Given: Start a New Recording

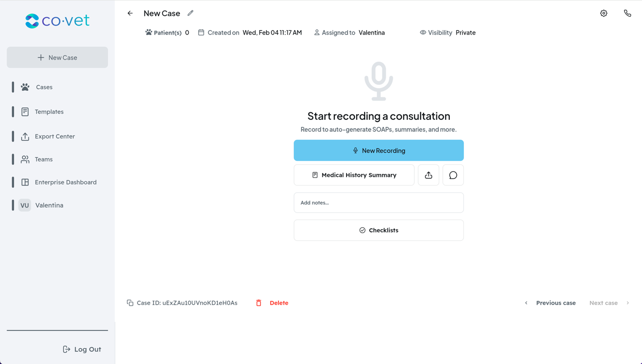Looking at the screenshot, I should [379, 150].
